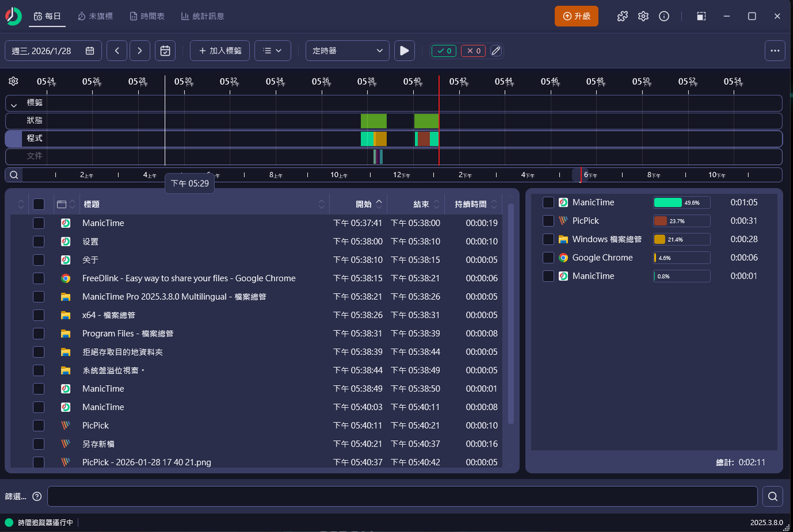The height and width of the screenshot is (532, 793).
Task: Open the 定時器 dropdown
Action: pyautogui.click(x=347, y=51)
